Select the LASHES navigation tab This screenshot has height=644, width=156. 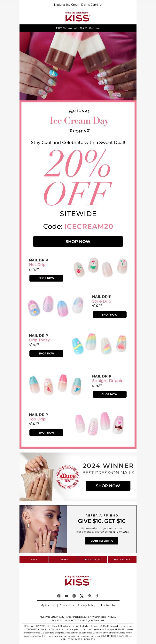pyautogui.click(x=63, y=560)
